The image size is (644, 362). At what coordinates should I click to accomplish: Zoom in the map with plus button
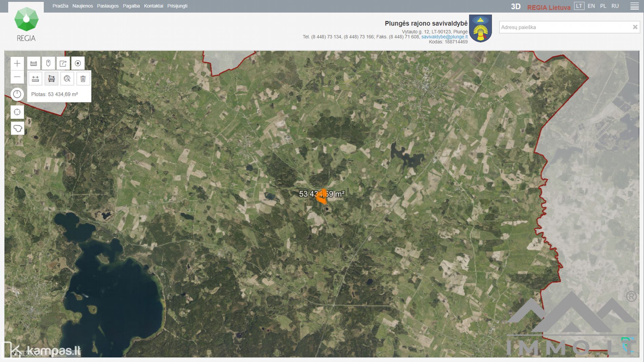pos(17,63)
